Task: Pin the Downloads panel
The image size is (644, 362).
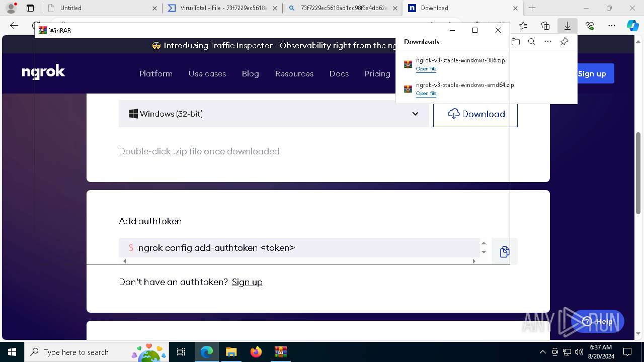Action: pos(565,42)
